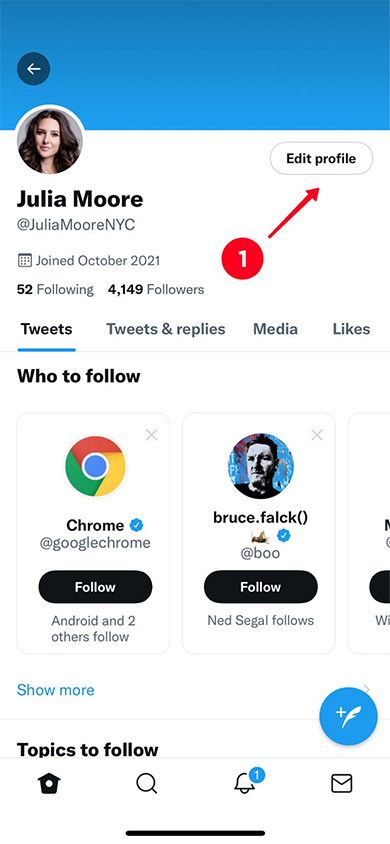Follow the bruce.falck() account

click(260, 587)
